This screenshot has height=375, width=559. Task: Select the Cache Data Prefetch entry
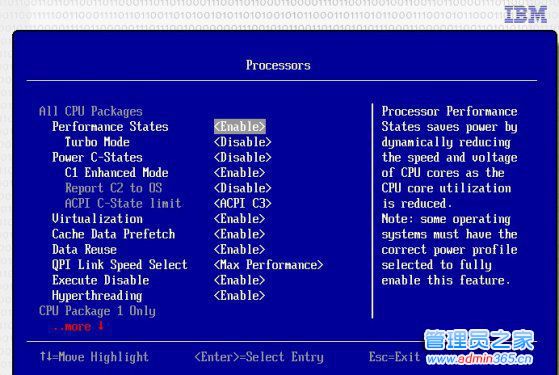113,234
